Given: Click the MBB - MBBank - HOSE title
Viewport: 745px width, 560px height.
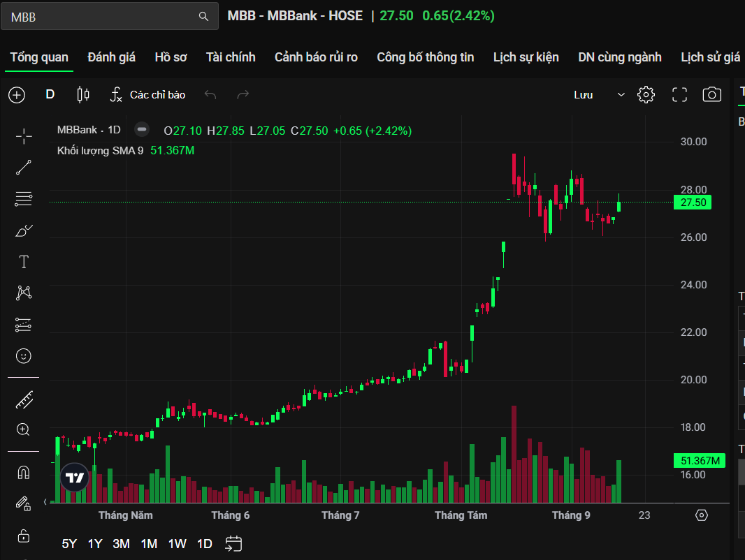Looking at the screenshot, I should pos(295,15).
